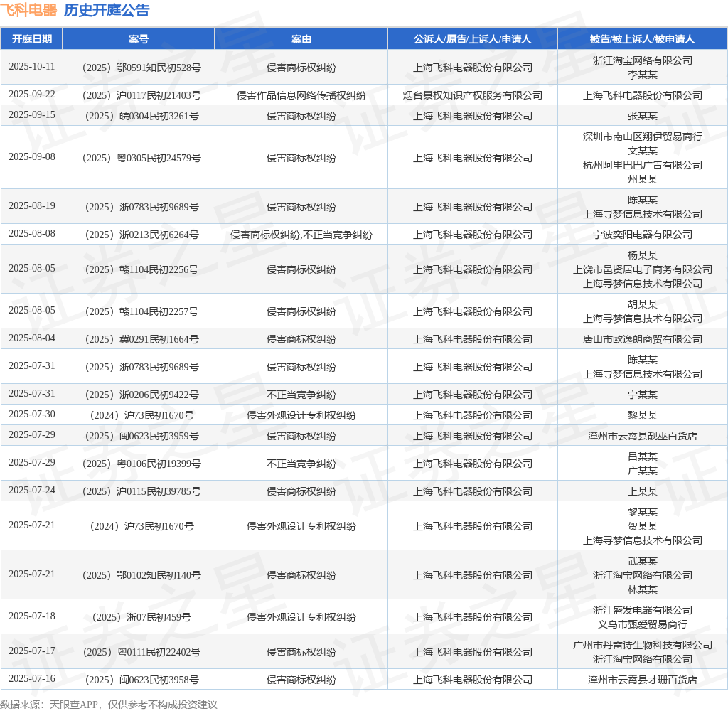Select case number "闽0623民初3959号"
This screenshot has height=711, width=728.
[141, 436]
